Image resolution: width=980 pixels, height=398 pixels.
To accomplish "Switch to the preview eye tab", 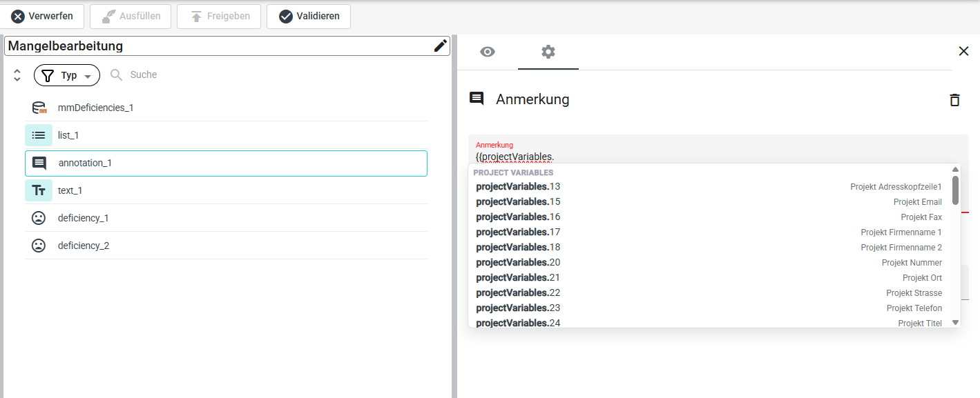I will 488,52.
